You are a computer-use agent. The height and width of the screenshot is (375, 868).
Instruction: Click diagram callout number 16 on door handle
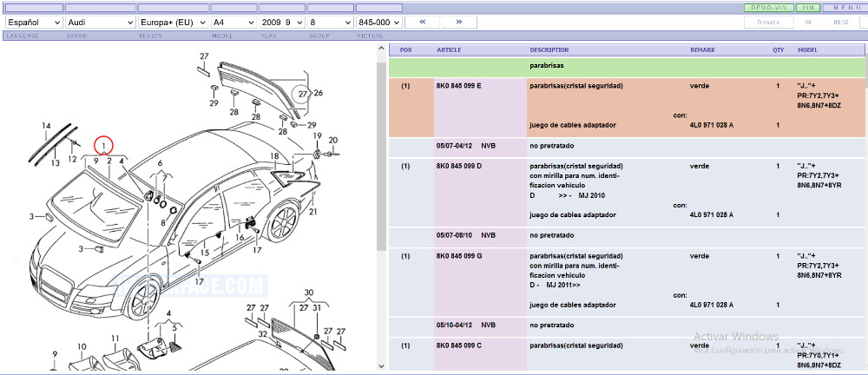[x=240, y=237]
